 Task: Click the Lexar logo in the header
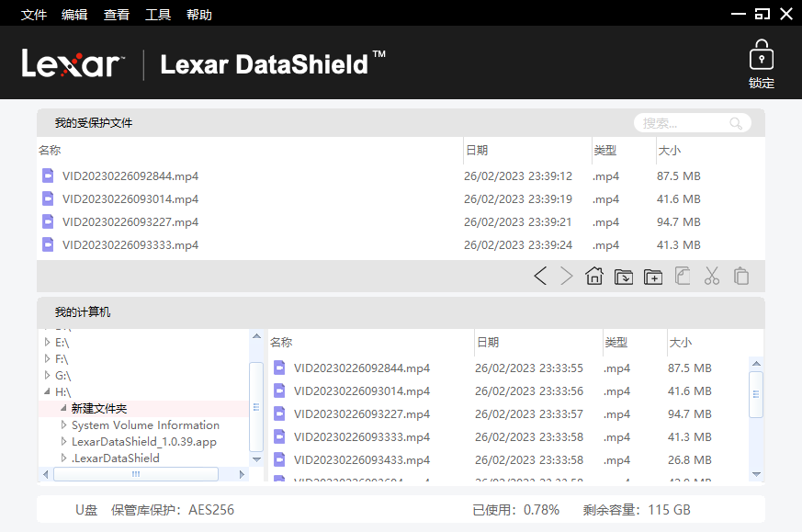[x=73, y=63]
